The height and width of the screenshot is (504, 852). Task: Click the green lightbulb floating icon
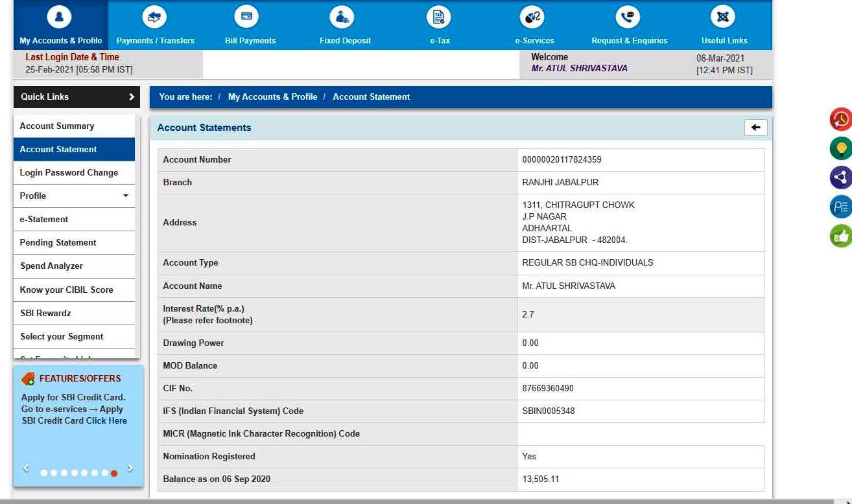pos(841,148)
